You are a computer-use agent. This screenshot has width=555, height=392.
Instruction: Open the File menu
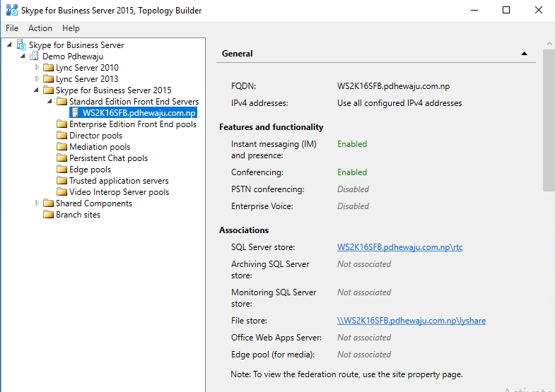coord(12,28)
